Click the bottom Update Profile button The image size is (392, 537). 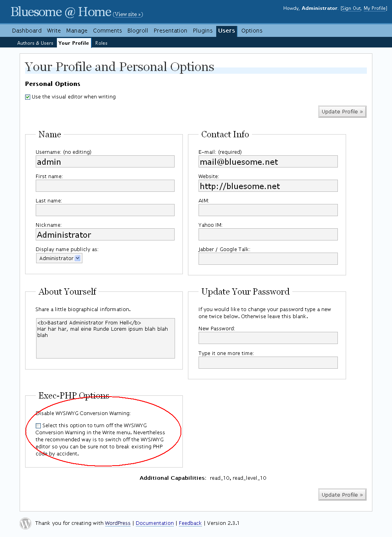pos(342,495)
